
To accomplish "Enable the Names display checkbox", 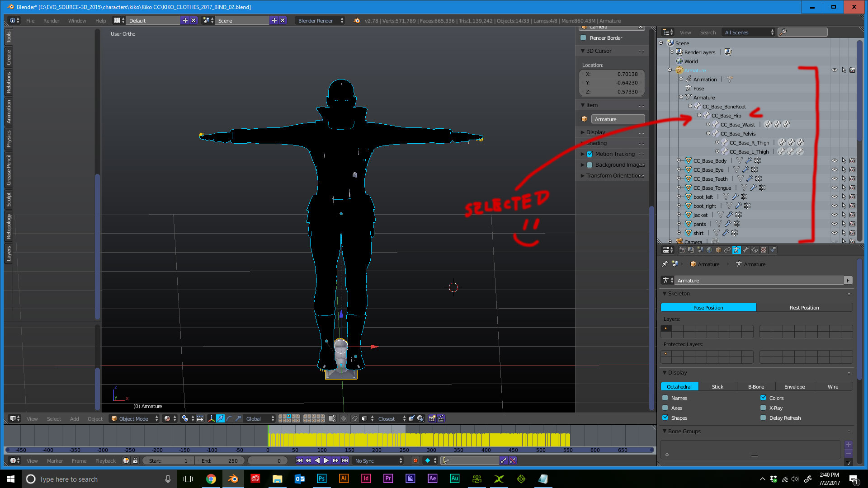I will pyautogui.click(x=665, y=398).
